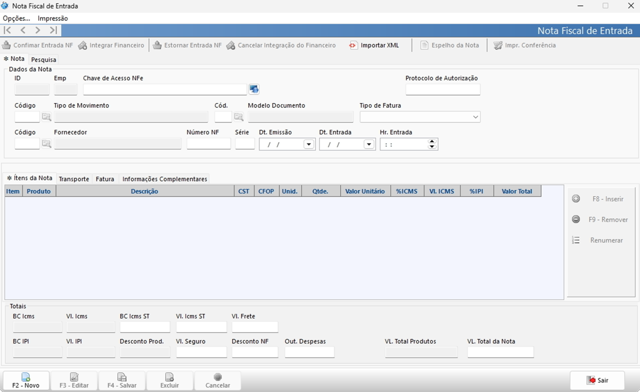Select the Fatura tab
Image resolution: width=640 pixels, height=392 pixels.
105,179
